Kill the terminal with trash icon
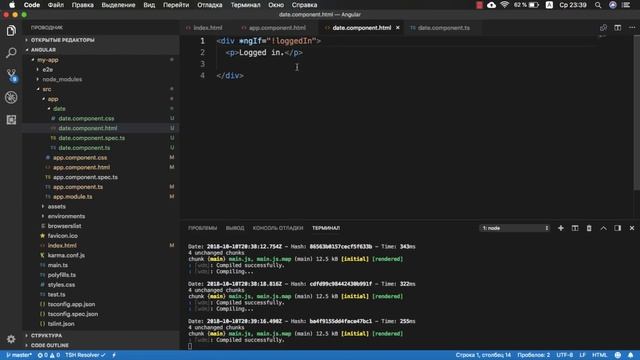Image resolution: width=640 pixels, height=360 pixels. (x=589, y=228)
